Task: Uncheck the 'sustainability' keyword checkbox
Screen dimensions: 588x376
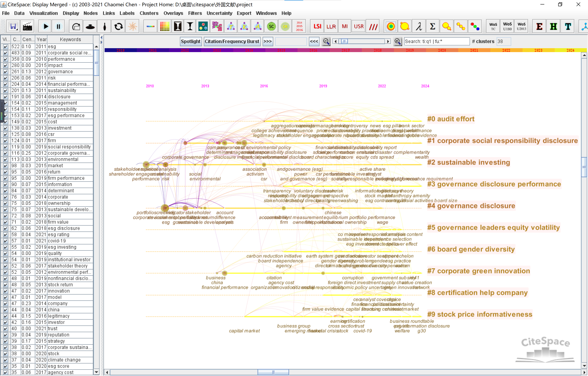Action: [x=5, y=91]
